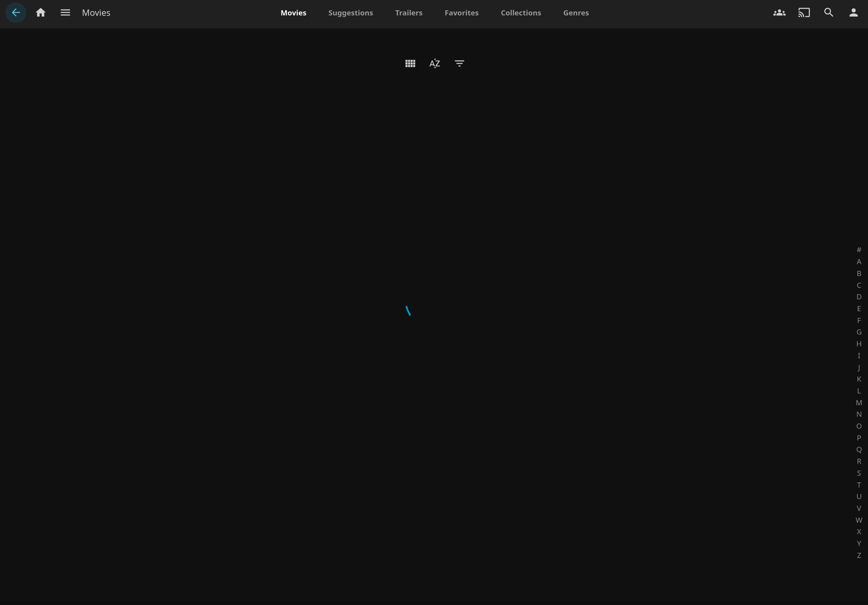This screenshot has width=868, height=605.
Task: Click the back arrow button
Action: tap(16, 13)
